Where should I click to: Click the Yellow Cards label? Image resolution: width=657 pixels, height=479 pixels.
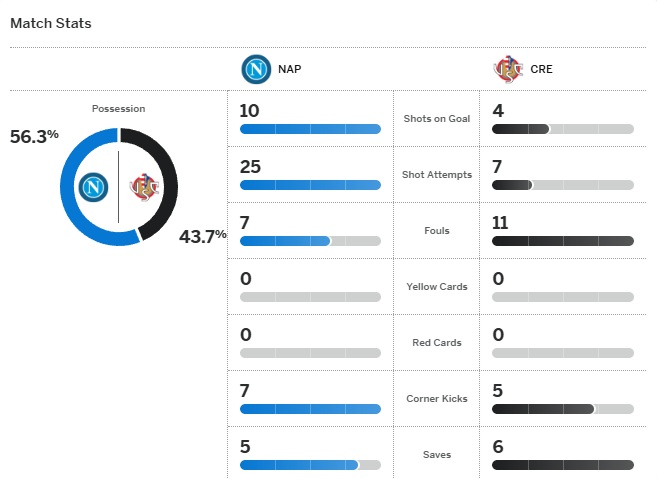coord(436,287)
